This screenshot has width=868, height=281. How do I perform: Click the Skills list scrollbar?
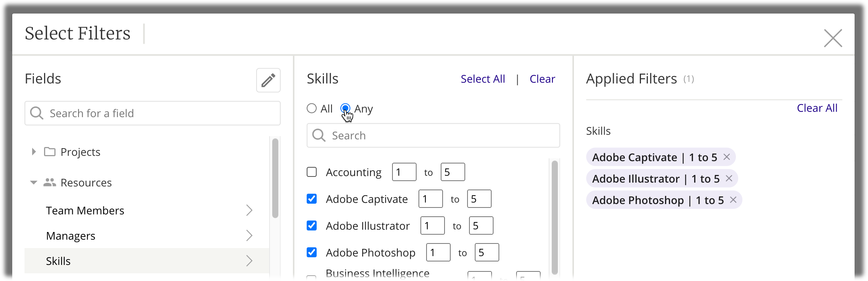(x=554, y=217)
